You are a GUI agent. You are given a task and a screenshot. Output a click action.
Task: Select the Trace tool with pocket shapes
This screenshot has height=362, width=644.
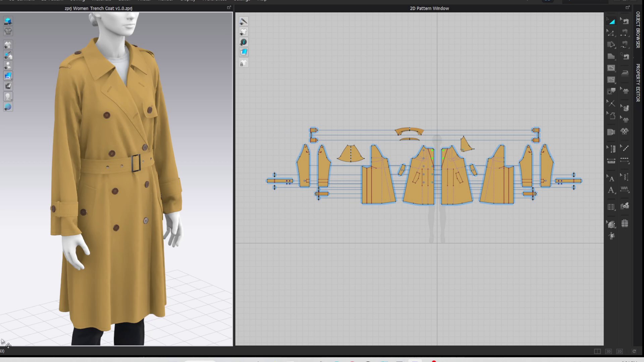click(x=611, y=91)
